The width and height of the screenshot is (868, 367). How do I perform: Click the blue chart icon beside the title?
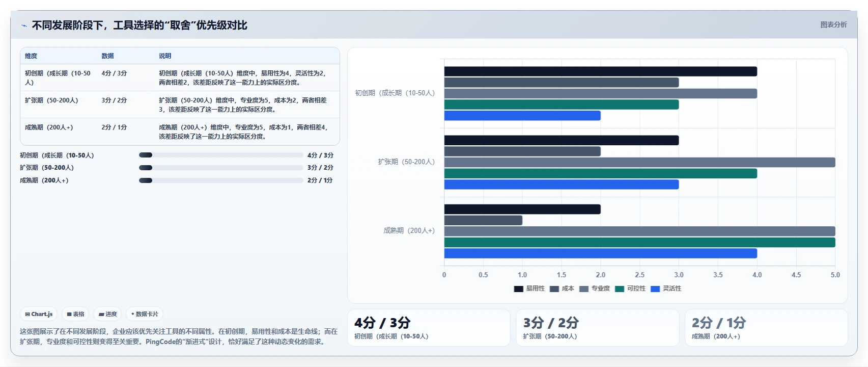24,25
